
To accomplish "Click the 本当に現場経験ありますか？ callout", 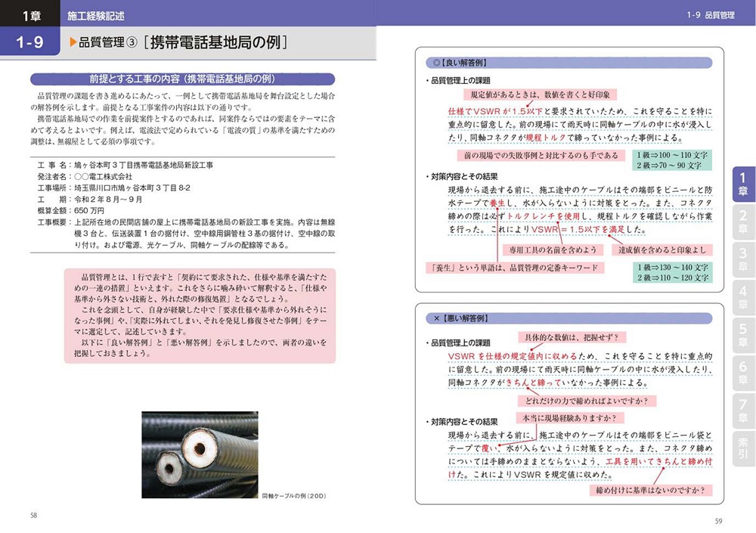I will (569, 418).
